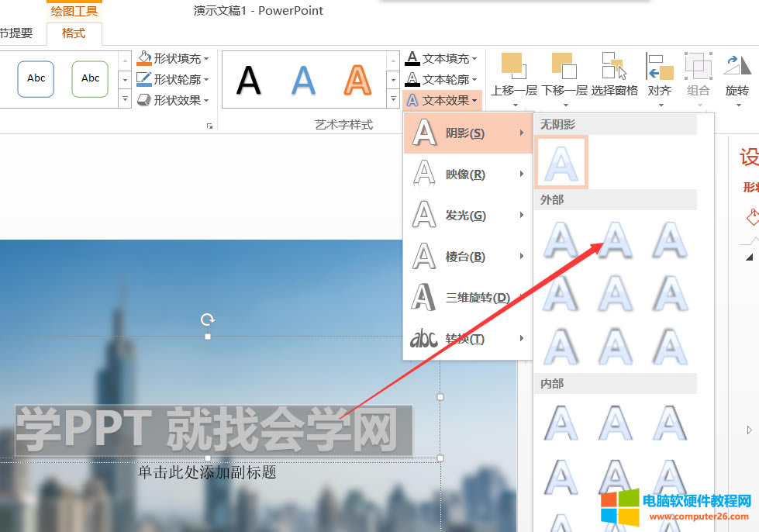
Task: Expand the WordArt styles gallery
Action: (x=393, y=99)
